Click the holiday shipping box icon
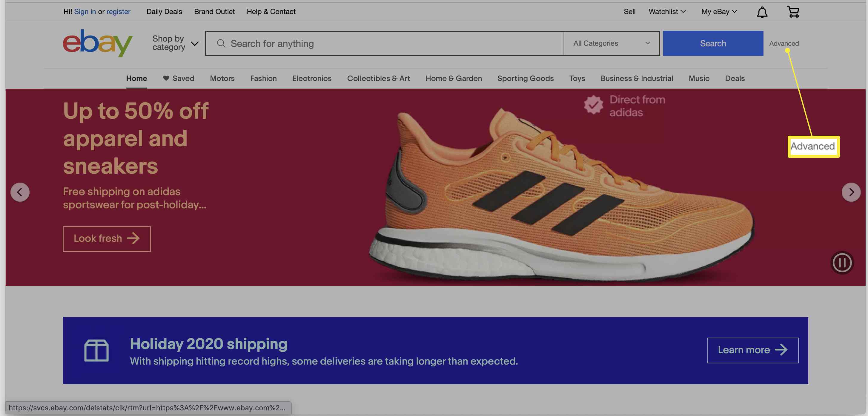The image size is (868, 416). pos(96,350)
